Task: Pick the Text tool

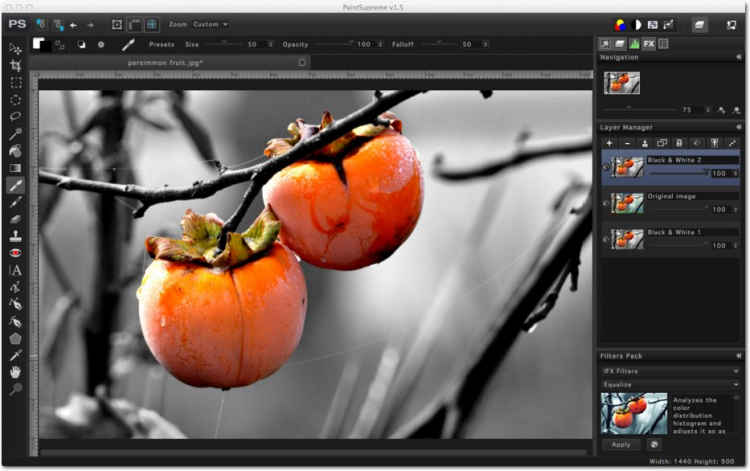Action: pos(15,270)
